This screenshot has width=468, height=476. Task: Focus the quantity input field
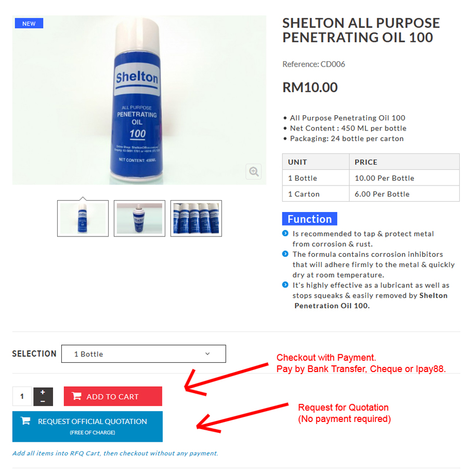(22, 396)
